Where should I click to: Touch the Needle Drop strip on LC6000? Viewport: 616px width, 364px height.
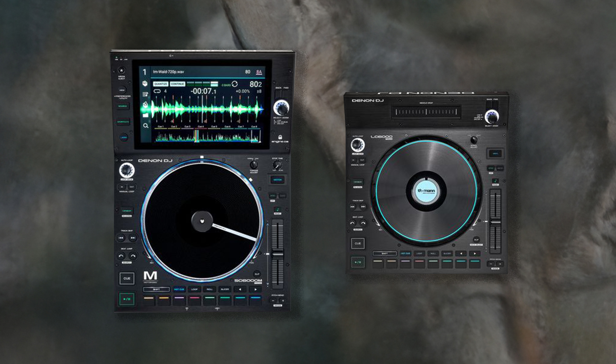(x=426, y=112)
